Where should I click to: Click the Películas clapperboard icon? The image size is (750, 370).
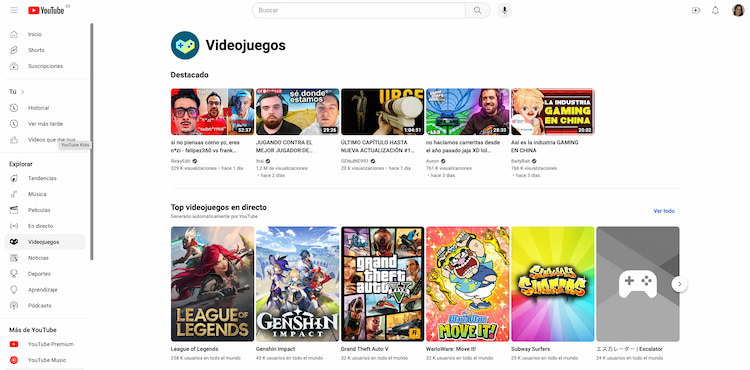[14, 210]
